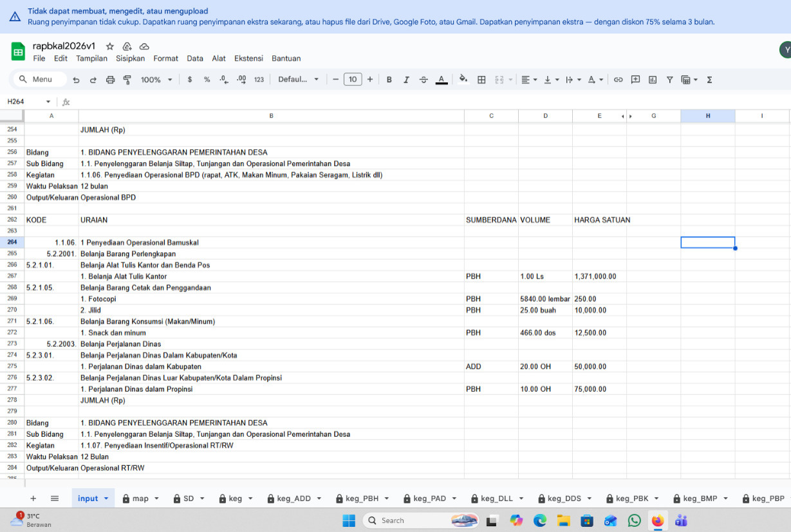Viewport: 791px width, 532px height.
Task: Increase font size with the plus button
Action: (370, 80)
